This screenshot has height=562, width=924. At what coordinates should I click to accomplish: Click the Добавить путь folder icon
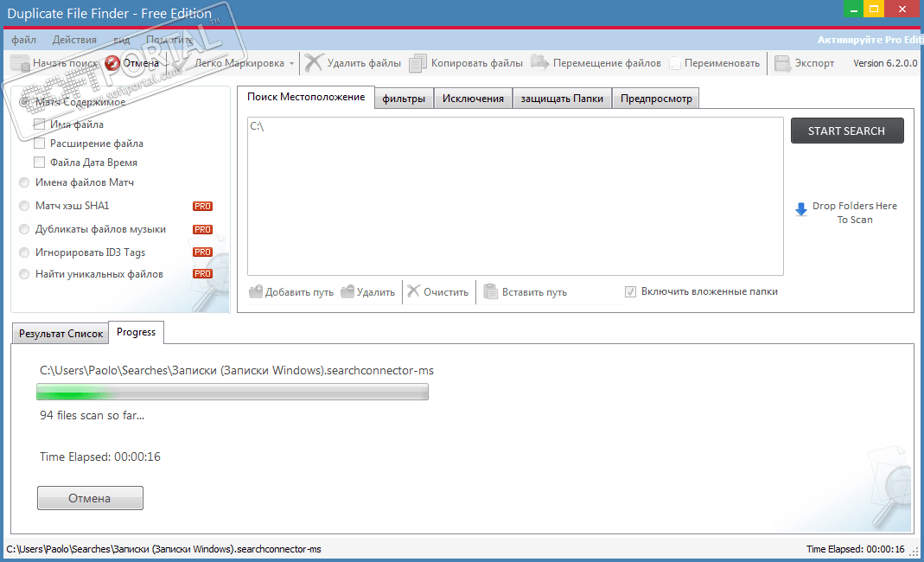[256, 291]
